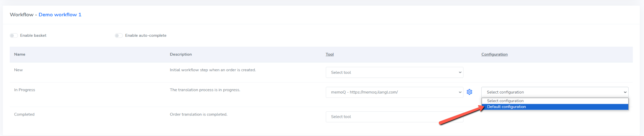The height and width of the screenshot is (136, 644).
Task: Choose Select configuration option in list
Action: [555, 101]
